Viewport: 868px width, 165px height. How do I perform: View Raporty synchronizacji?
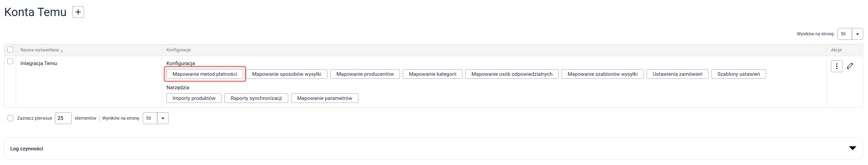pos(256,98)
